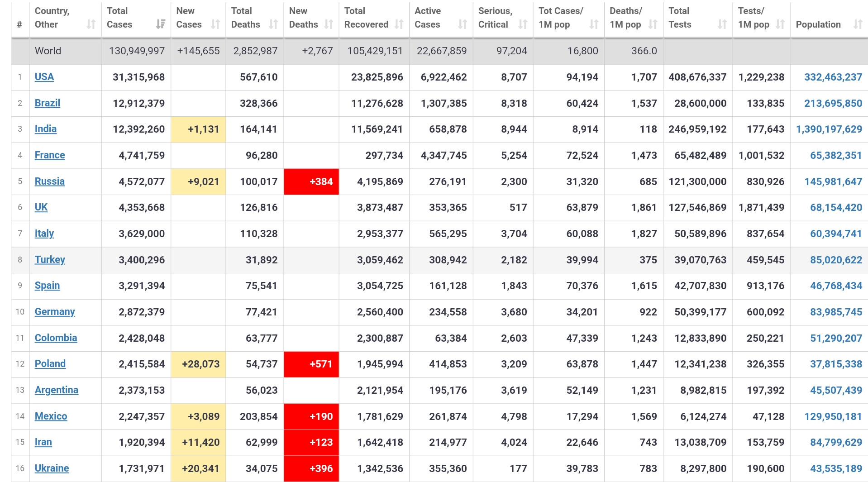Click Russia new cases +9,021
The height and width of the screenshot is (482, 868).
[x=198, y=182]
